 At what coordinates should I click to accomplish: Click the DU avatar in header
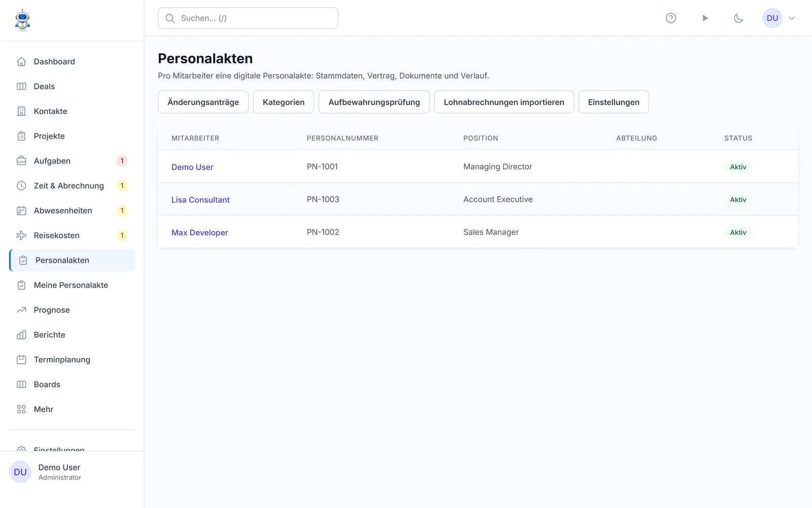pyautogui.click(x=772, y=18)
